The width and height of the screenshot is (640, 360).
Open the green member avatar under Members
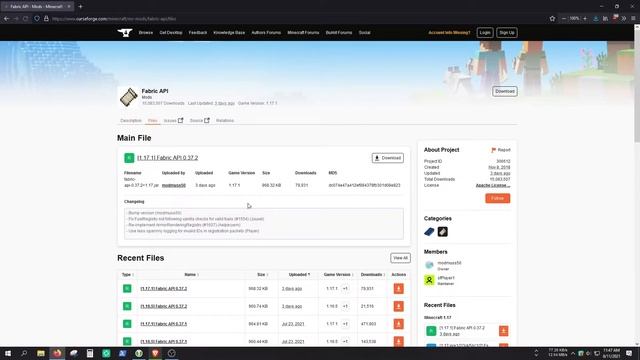(x=429, y=280)
